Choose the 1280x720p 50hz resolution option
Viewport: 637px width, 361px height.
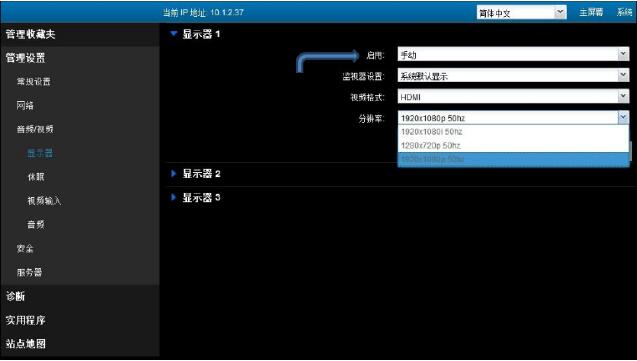(x=514, y=145)
